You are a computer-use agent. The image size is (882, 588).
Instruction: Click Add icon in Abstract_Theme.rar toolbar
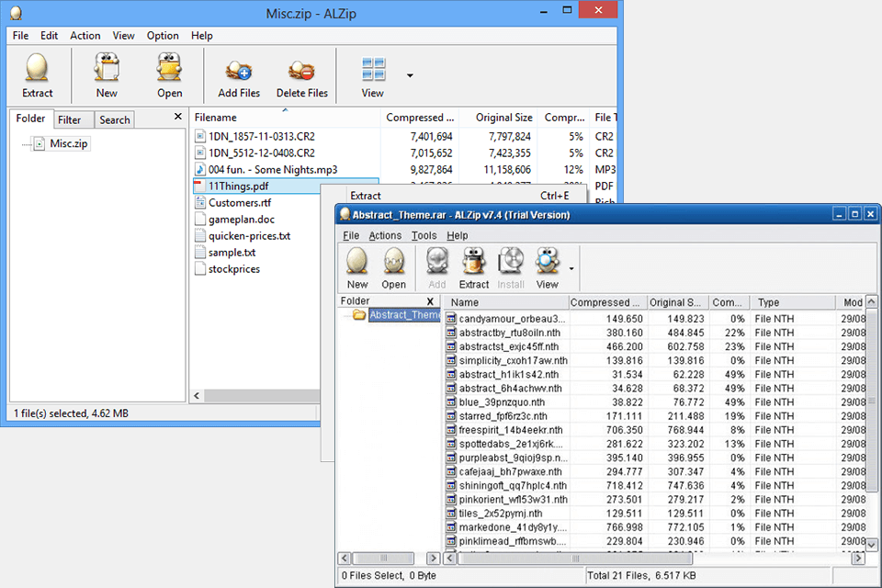coord(437,261)
